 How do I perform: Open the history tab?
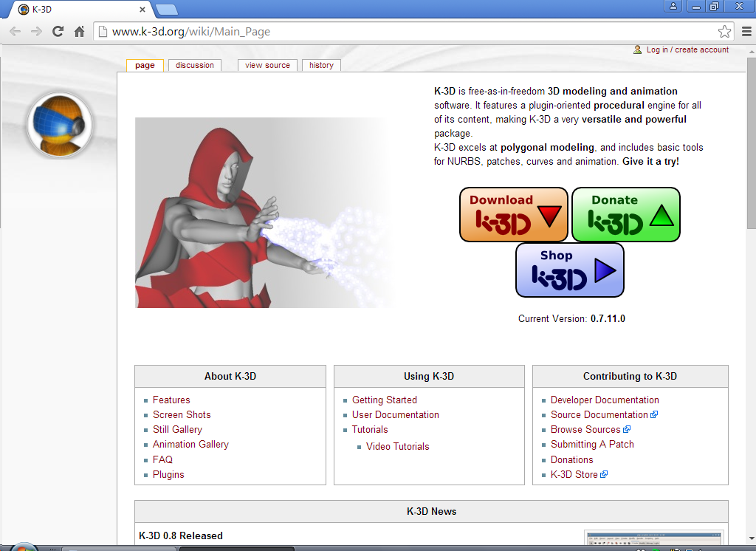pos(322,65)
